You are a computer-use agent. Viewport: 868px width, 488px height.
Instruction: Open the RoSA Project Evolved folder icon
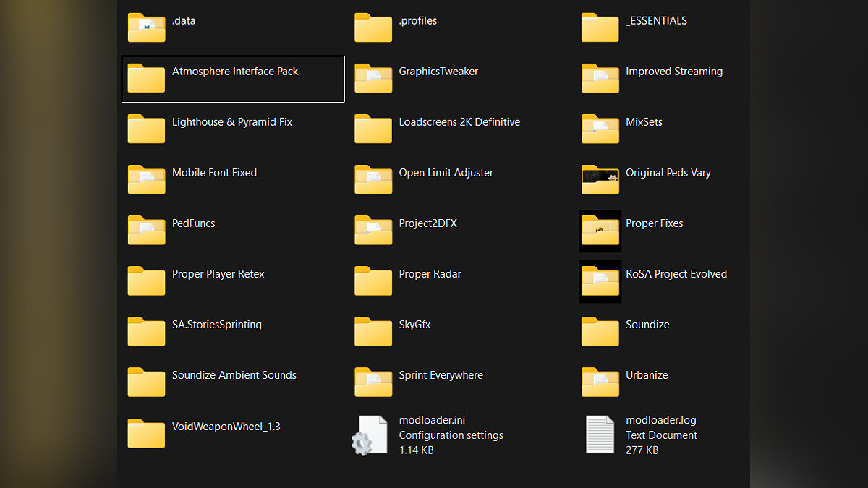(600, 281)
